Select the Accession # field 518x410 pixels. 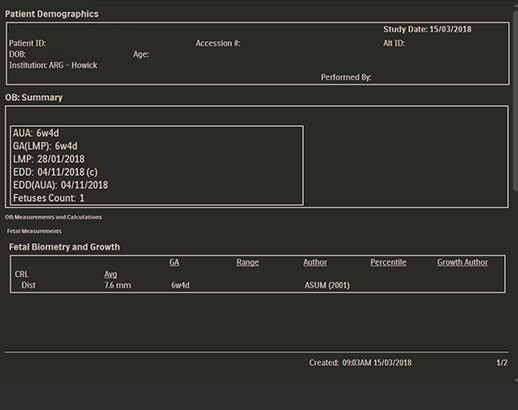[218, 43]
